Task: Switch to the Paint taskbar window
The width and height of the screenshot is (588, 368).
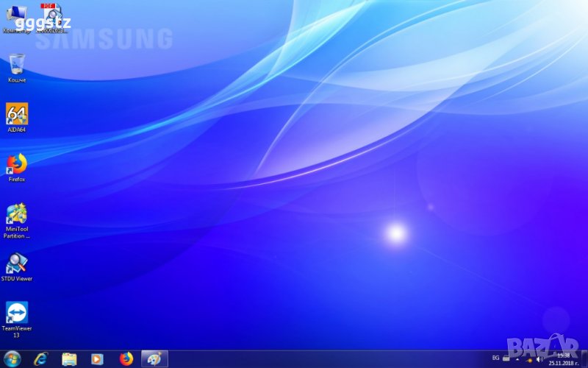Action: click(154, 358)
